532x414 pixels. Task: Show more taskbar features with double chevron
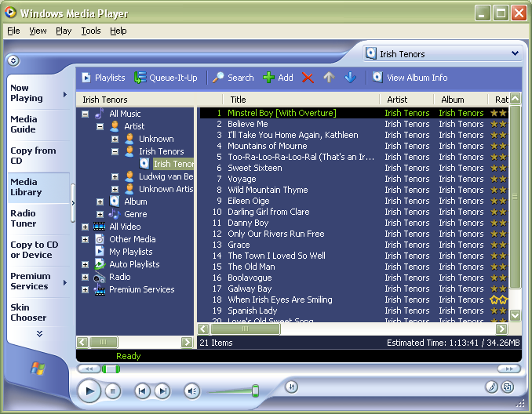click(x=40, y=334)
